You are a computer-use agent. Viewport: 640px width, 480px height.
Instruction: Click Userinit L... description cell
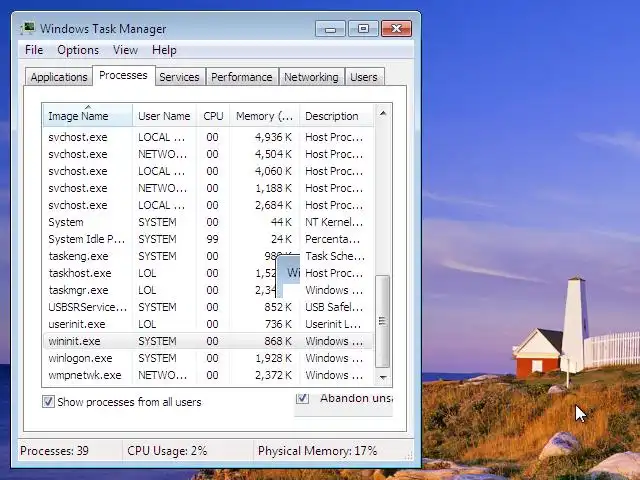tap(333, 324)
